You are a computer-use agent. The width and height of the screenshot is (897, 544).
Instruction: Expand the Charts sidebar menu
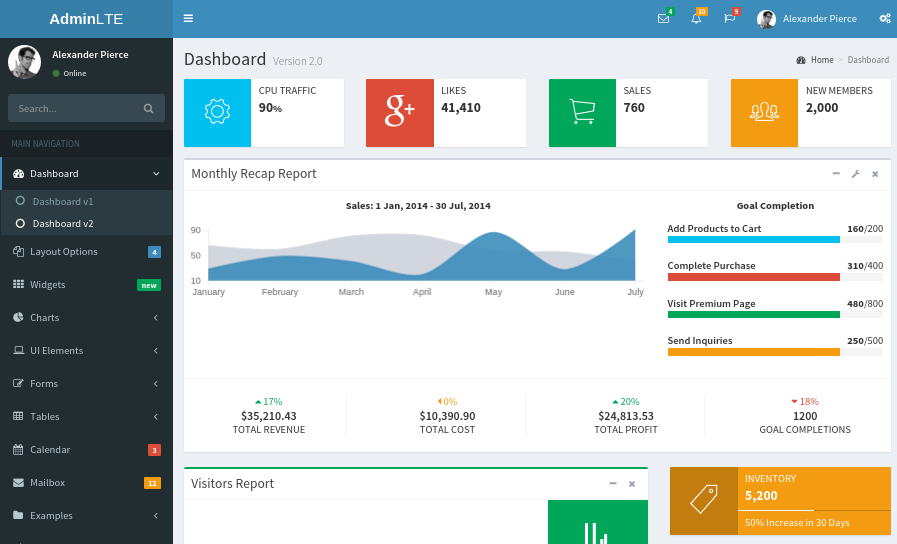tap(85, 318)
